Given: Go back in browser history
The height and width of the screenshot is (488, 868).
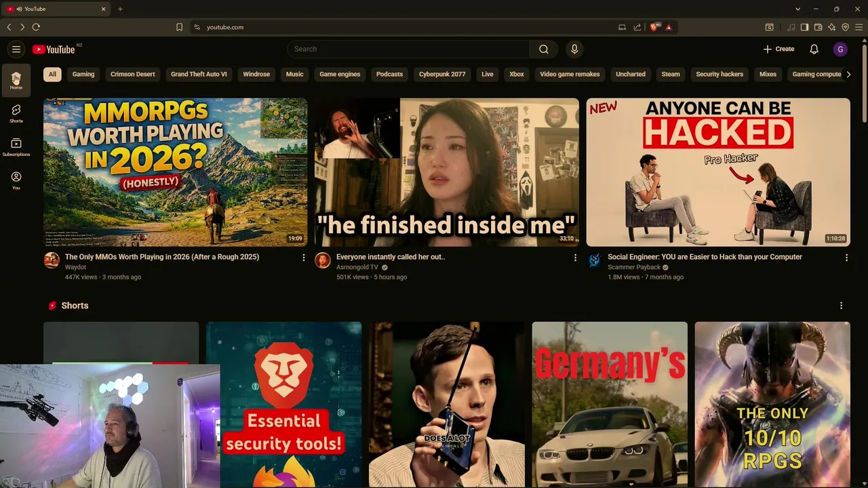Looking at the screenshot, I should 9,27.
